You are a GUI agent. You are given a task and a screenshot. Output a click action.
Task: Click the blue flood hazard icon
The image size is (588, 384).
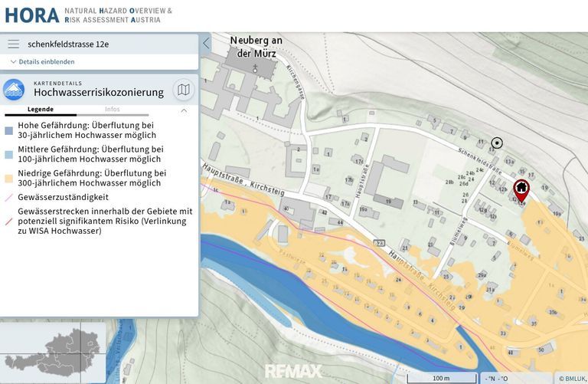click(14, 90)
